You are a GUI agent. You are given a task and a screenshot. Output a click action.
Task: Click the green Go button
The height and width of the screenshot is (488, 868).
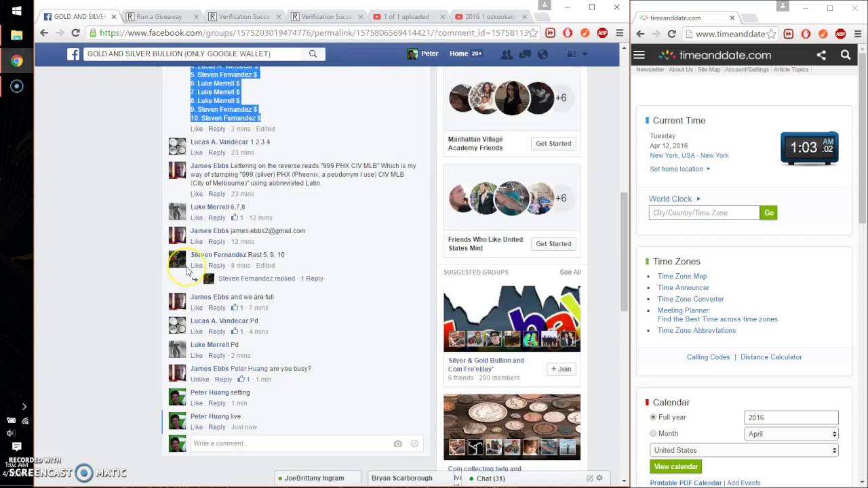[768, 213]
